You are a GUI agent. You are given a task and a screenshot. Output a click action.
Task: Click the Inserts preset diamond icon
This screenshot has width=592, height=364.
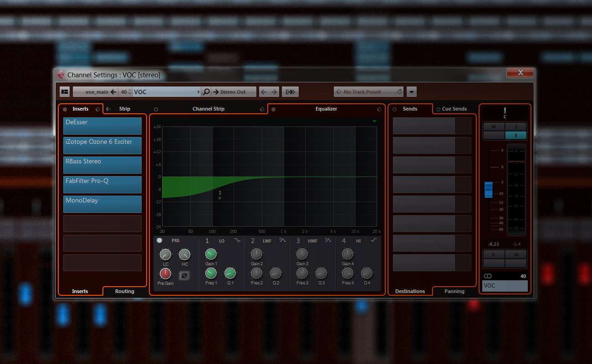pyautogui.click(x=97, y=109)
